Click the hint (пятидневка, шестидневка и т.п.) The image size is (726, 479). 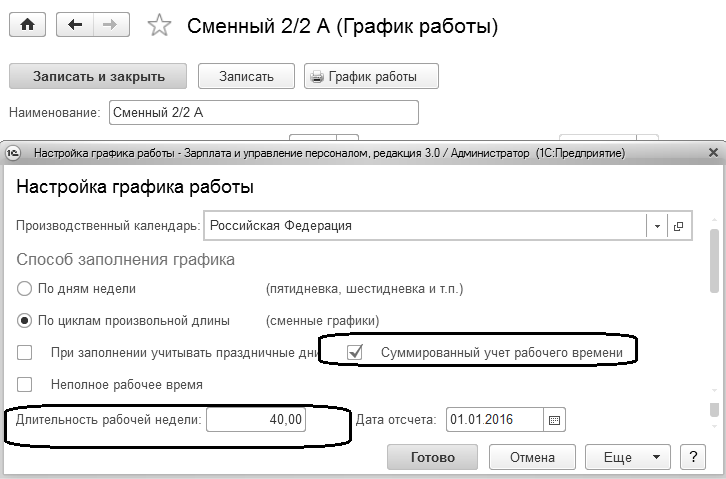[364, 289]
